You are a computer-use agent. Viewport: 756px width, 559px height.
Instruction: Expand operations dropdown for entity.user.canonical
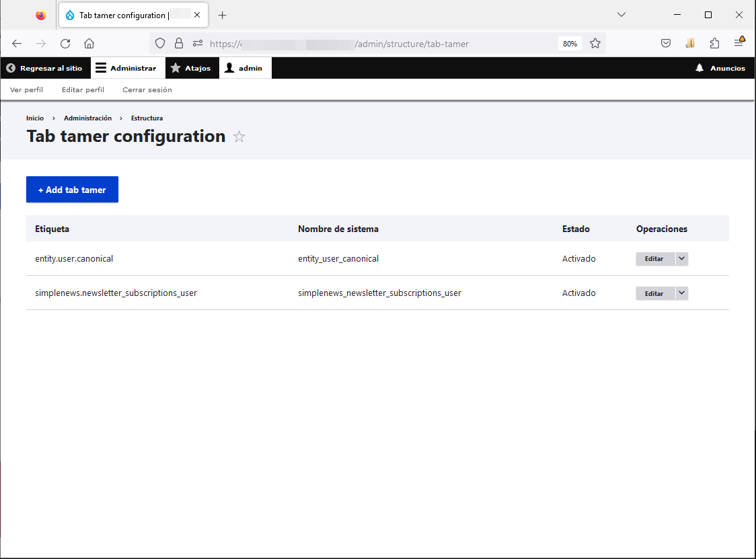682,259
